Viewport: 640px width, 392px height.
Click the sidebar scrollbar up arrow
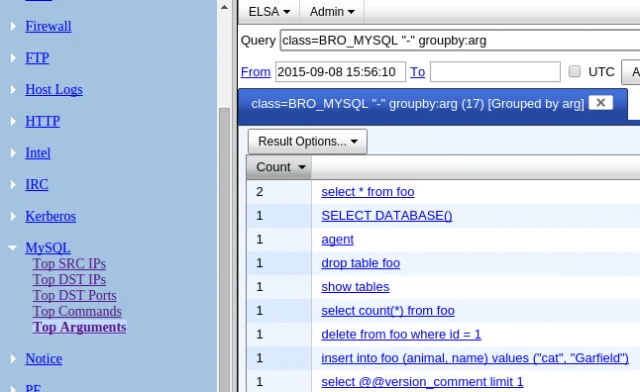224,7
